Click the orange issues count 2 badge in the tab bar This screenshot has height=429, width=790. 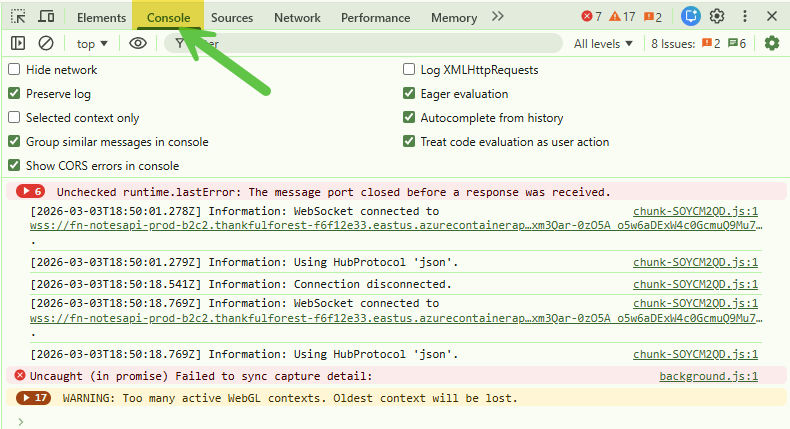click(653, 17)
